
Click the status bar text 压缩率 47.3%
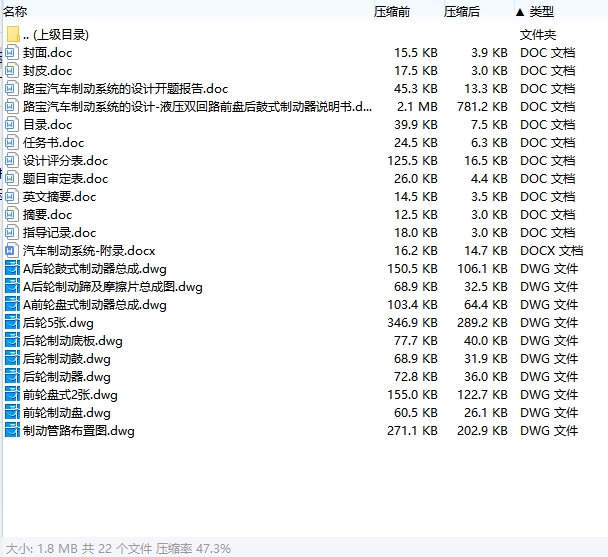tap(193, 548)
